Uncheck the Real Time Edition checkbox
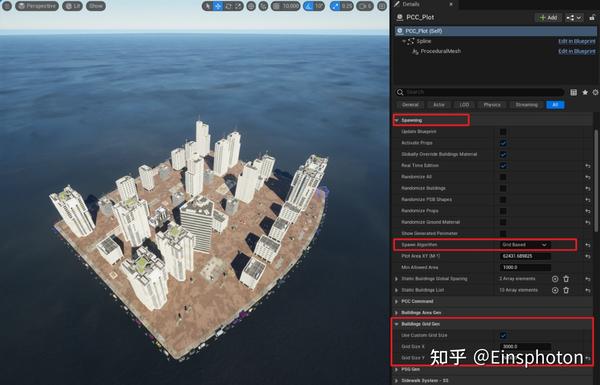This screenshot has width=600, height=385. pos(503,166)
